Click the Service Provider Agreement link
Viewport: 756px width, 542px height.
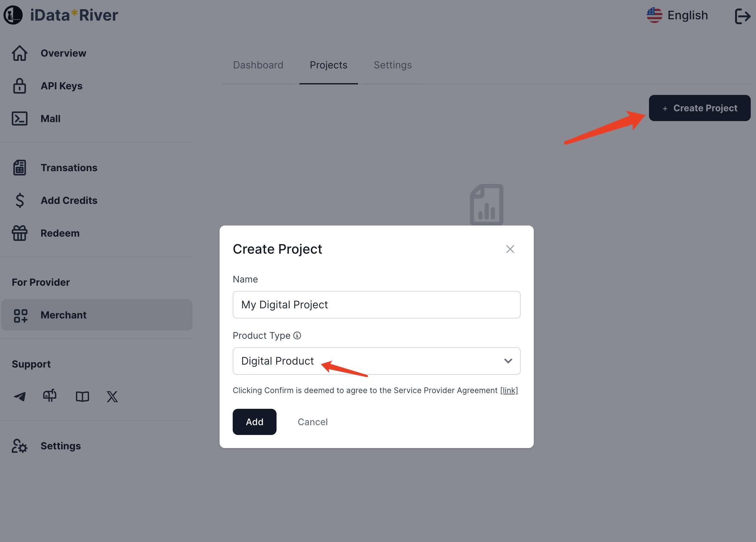(509, 389)
